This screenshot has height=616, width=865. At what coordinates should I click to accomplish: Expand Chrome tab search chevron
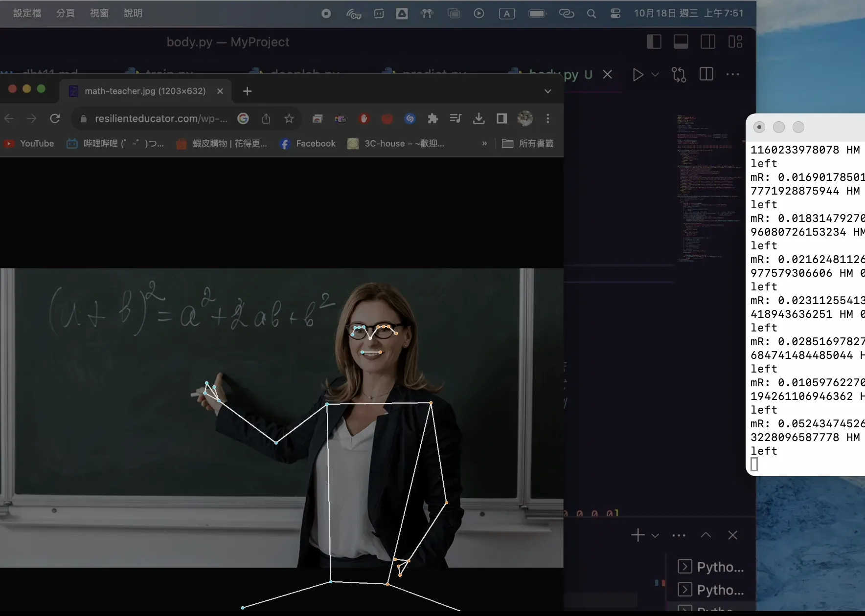tap(548, 91)
